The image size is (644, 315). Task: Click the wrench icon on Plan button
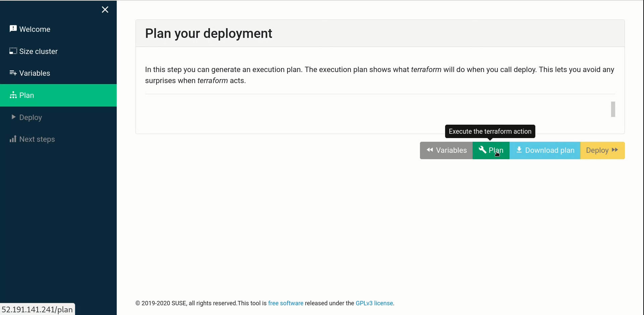coord(482,150)
